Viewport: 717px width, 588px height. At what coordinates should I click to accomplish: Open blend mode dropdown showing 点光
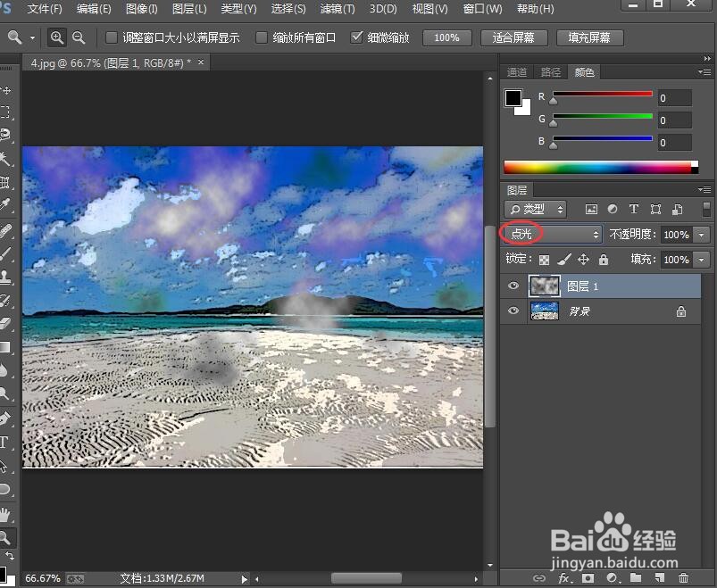[x=553, y=235]
